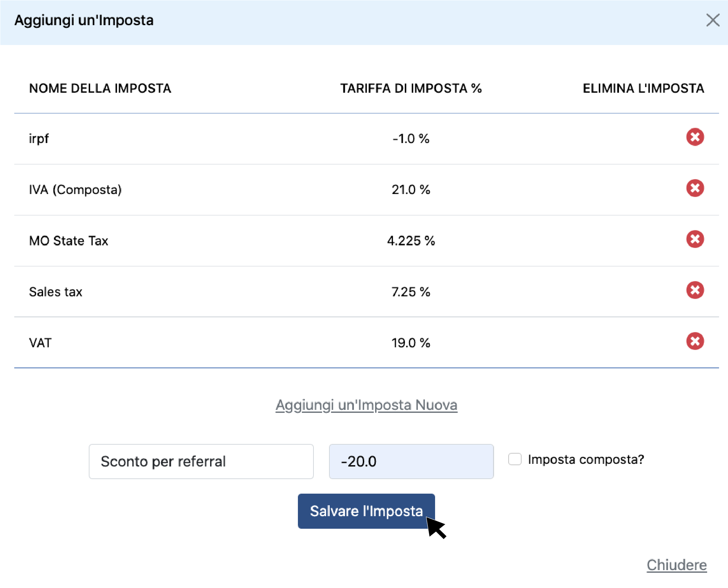Delete the Sales tax entry
The height and width of the screenshot is (588, 728).
695,290
